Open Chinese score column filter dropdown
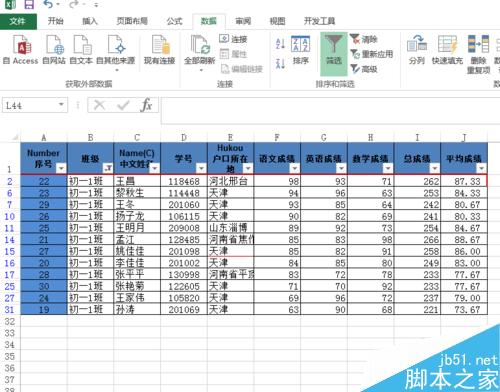 (294, 168)
